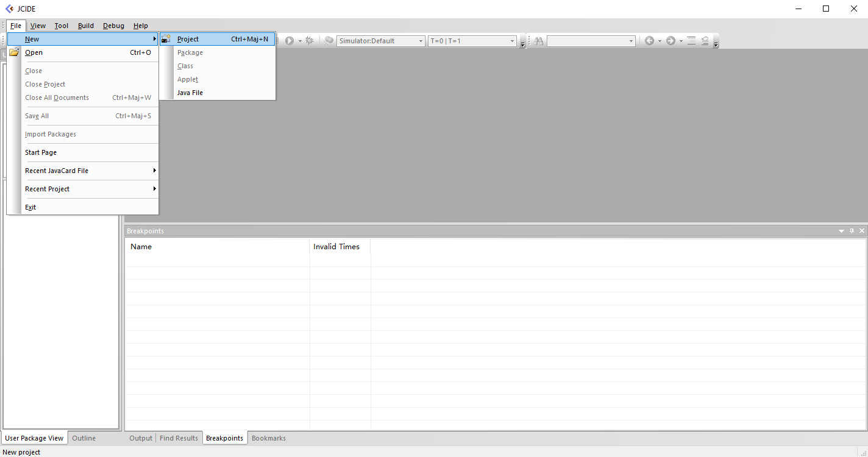Switch to the Outline tab
The width and height of the screenshot is (868, 457).
tap(84, 438)
